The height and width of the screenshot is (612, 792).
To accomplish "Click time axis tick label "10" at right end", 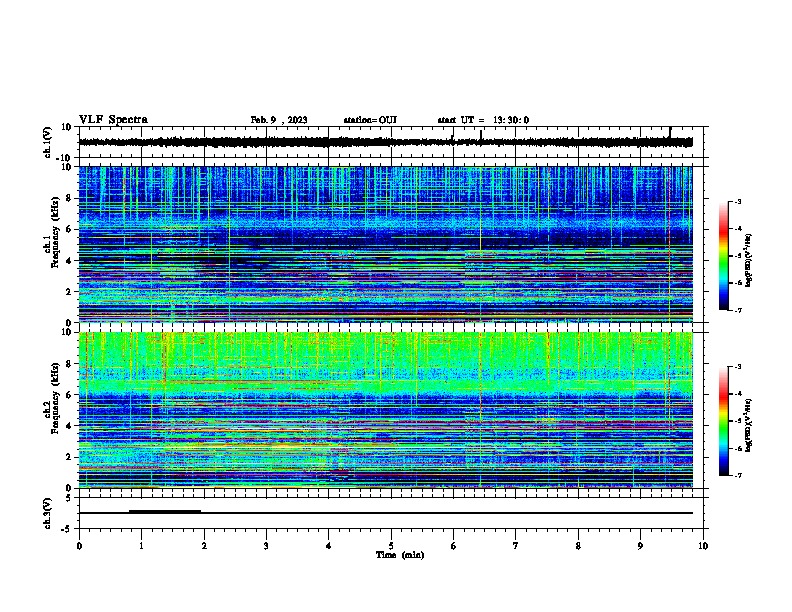I will [x=703, y=546].
